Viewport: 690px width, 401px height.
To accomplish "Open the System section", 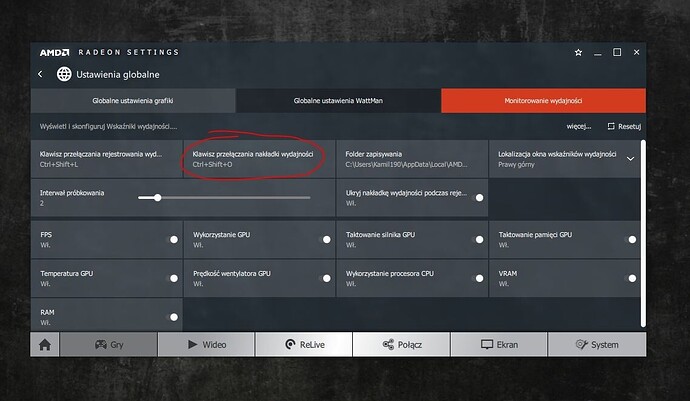I will point(597,345).
